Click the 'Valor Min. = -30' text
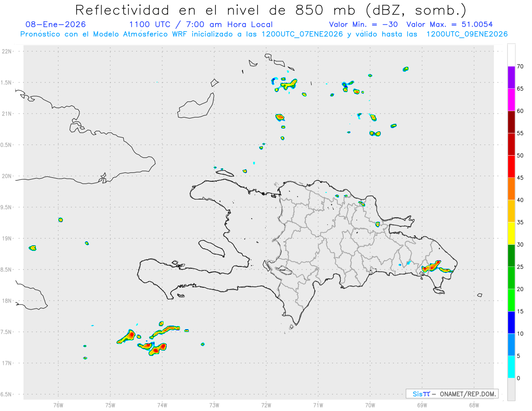532x411 pixels. 364,24
